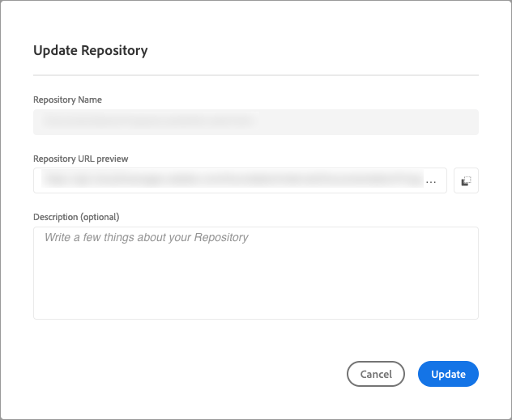This screenshot has width=512, height=420.
Task: Cancel the Update Repository dialog
Action: coord(375,374)
